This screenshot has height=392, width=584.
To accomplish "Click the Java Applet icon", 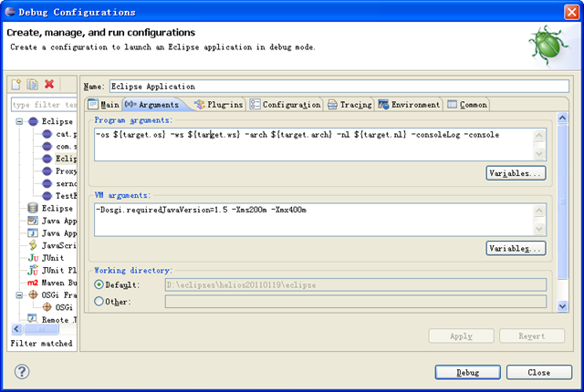I will click(x=33, y=221).
